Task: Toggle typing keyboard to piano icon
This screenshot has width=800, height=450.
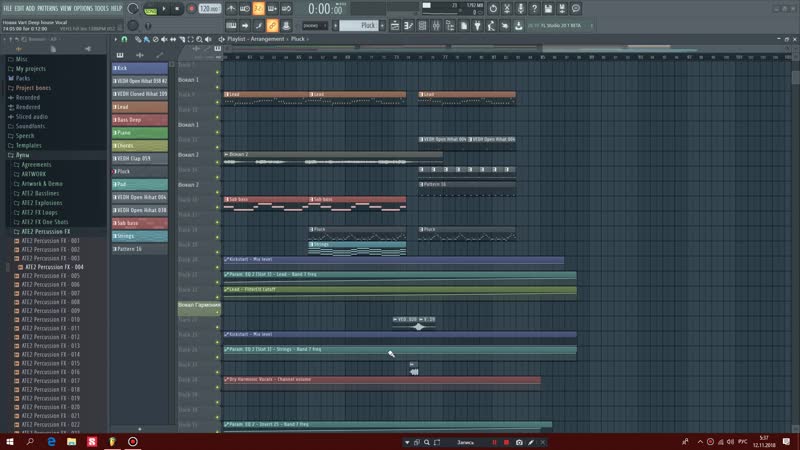Action: click(x=231, y=26)
